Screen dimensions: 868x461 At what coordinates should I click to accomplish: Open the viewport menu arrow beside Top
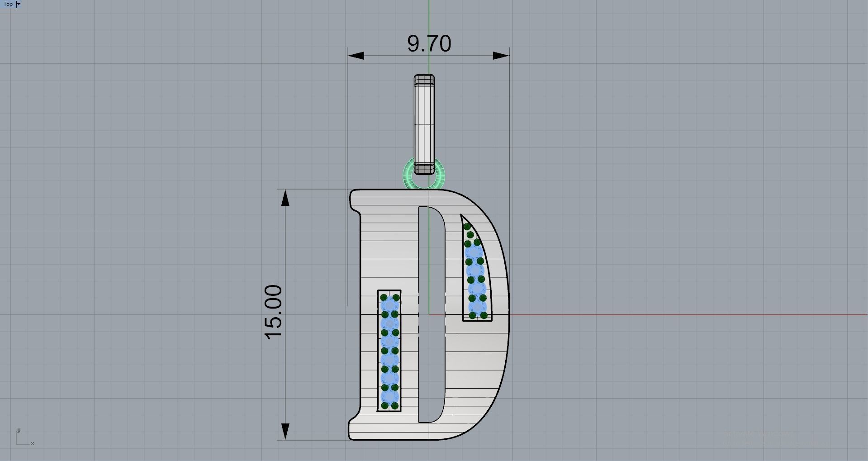point(19,4)
